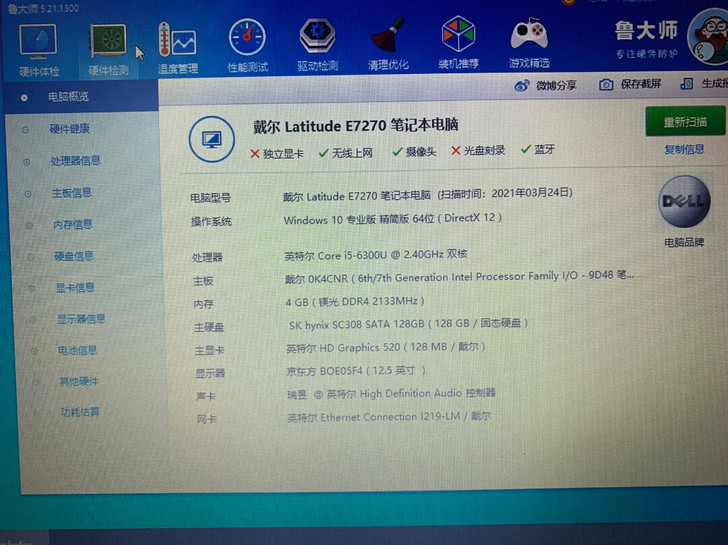Click the green 重新扫描 button
The image size is (728, 545).
[685, 121]
